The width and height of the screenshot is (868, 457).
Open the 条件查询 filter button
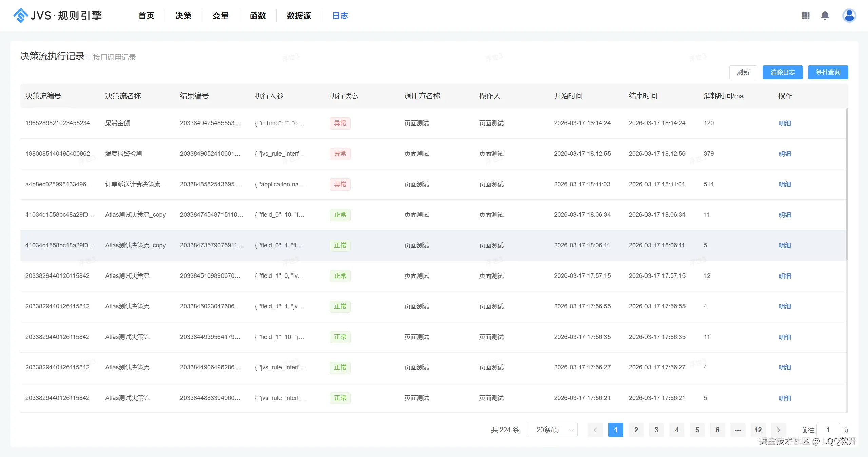click(x=828, y=72)
